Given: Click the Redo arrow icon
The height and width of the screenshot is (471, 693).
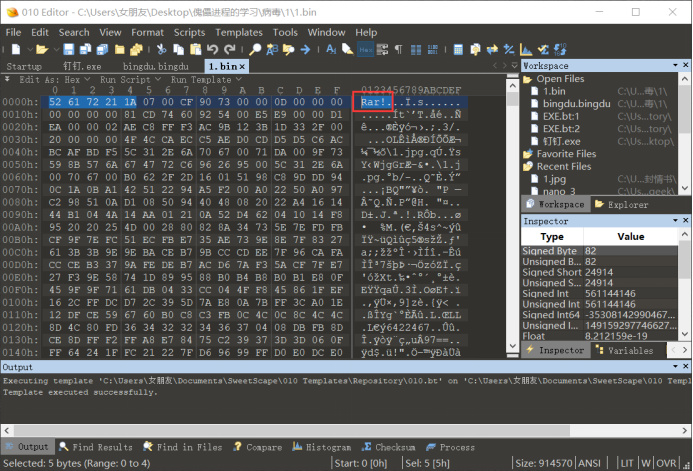Looking at the screenshot, I should (x=230, y=49).
